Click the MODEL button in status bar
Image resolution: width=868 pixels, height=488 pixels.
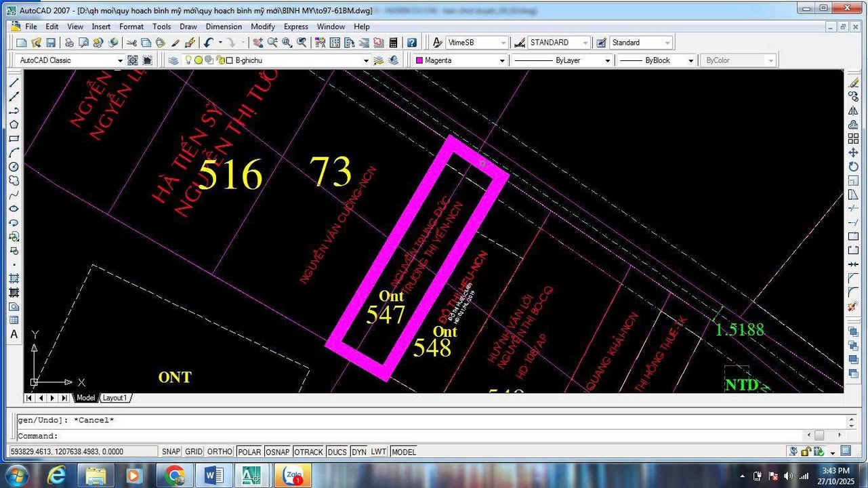[x=404, y=452]
